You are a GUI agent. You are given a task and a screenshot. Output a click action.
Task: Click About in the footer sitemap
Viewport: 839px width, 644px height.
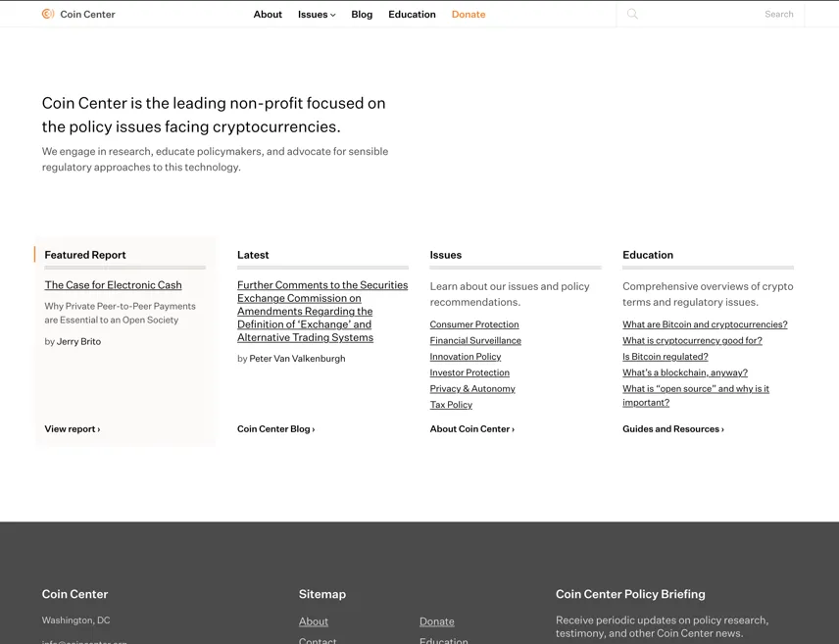(314, 621)
